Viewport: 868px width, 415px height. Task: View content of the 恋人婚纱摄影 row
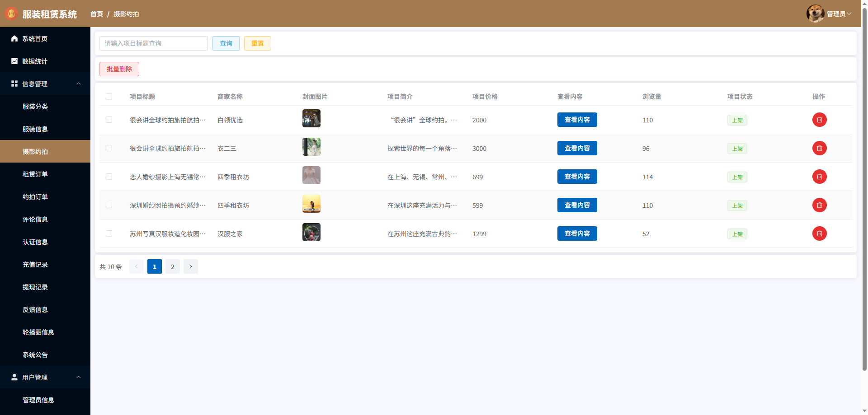click(x=577, y=177)
